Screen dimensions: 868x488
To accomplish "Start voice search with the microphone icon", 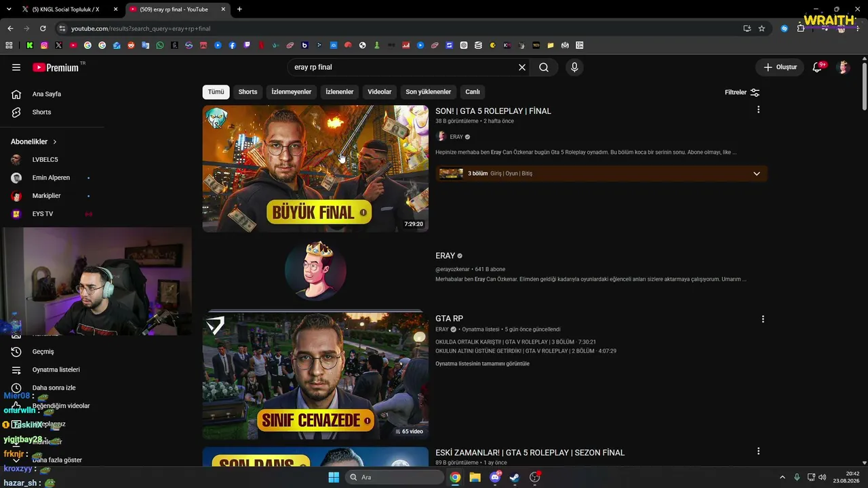I will point(574,67).
